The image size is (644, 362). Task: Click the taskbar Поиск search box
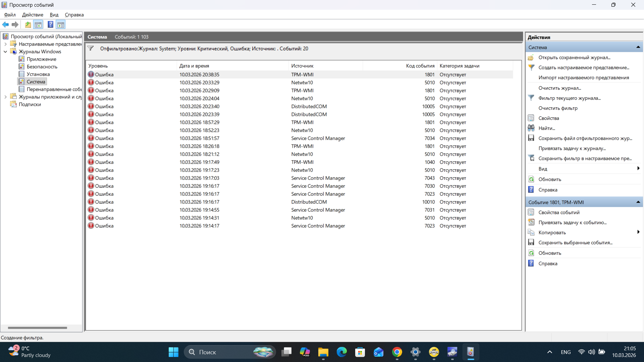coord(230,352)
